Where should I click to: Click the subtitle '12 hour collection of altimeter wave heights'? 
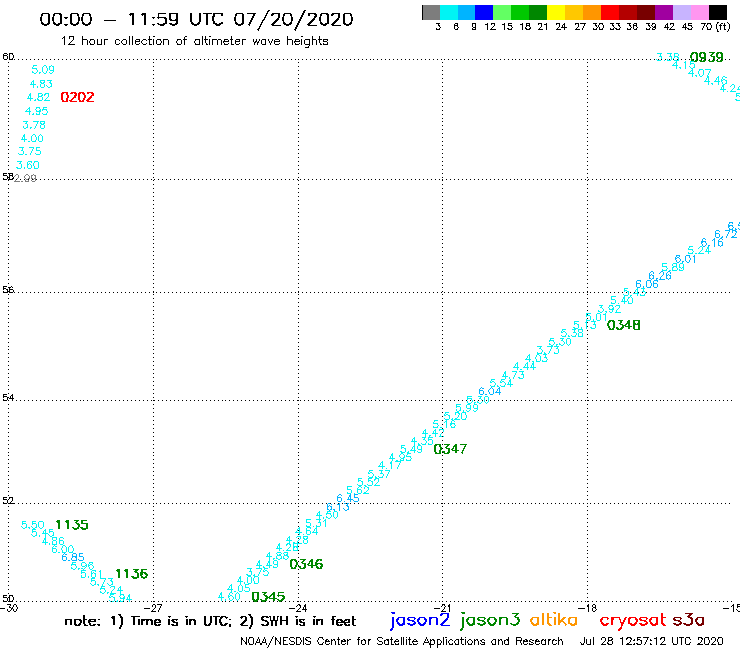coord(194,41)
